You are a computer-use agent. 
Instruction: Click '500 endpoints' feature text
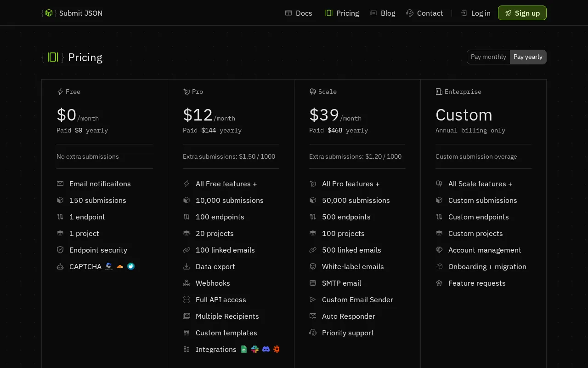click(346, 217)
